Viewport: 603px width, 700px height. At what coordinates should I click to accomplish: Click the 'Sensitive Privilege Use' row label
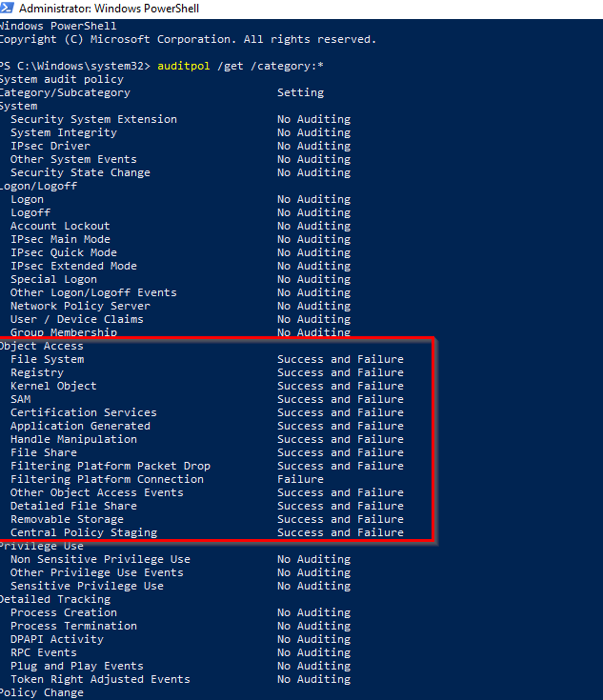(x=87, y=586)
